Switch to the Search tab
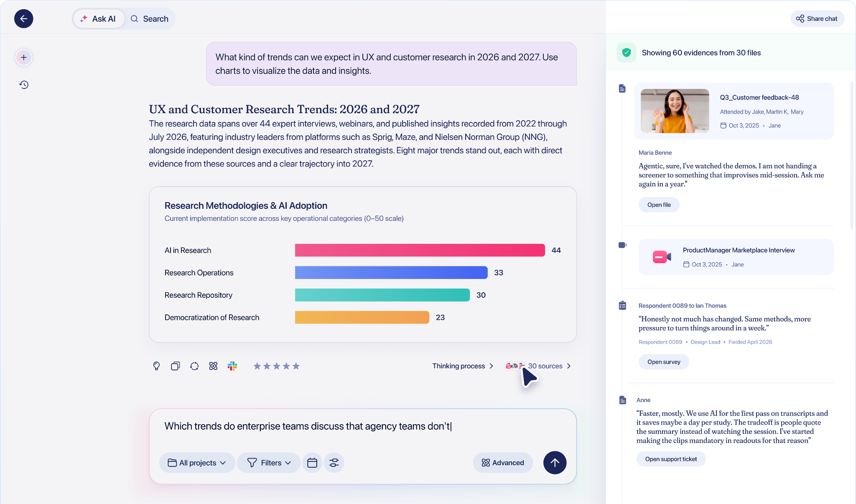Image resolution: width=856 pixels, height=504 pixels. 150,19
